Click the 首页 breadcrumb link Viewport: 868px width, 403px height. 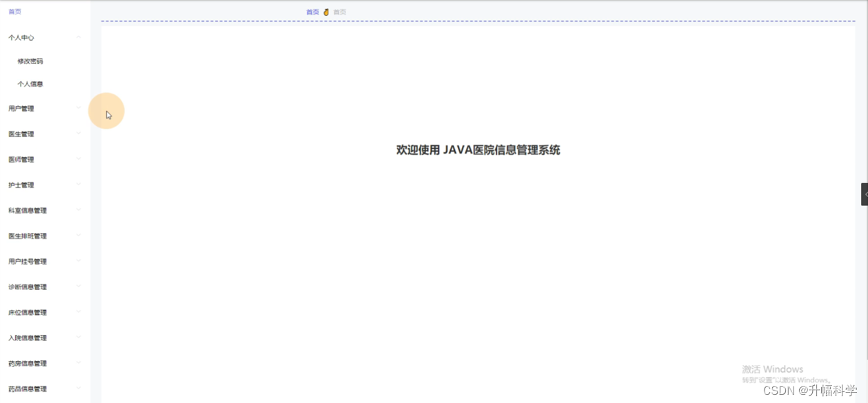coord(312,11)
